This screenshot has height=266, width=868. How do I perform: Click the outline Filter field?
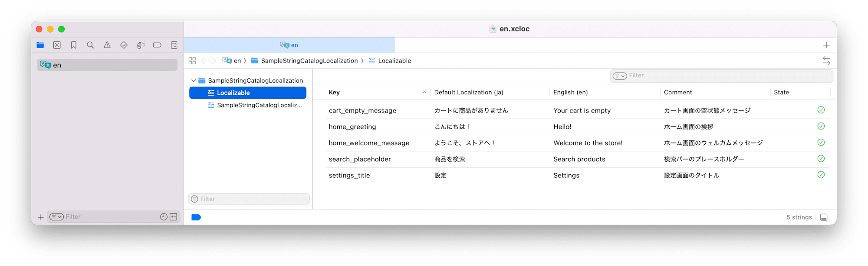tap(249, 199)
